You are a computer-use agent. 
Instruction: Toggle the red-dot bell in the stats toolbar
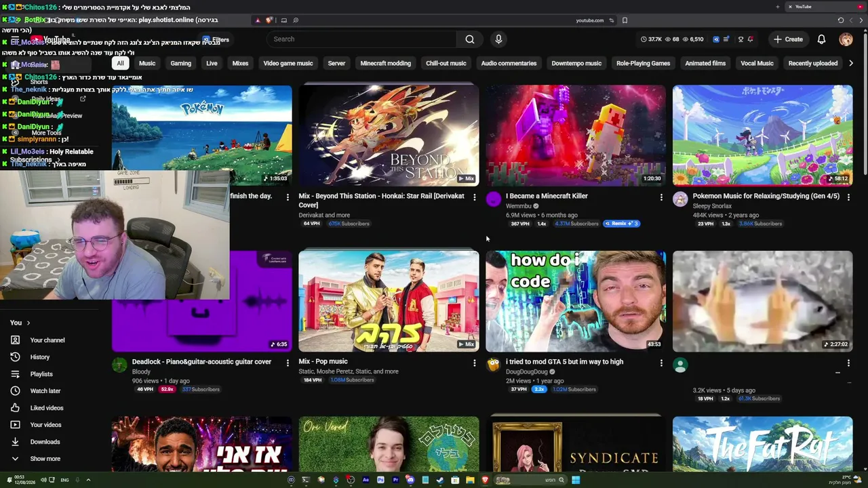[750, 39]
